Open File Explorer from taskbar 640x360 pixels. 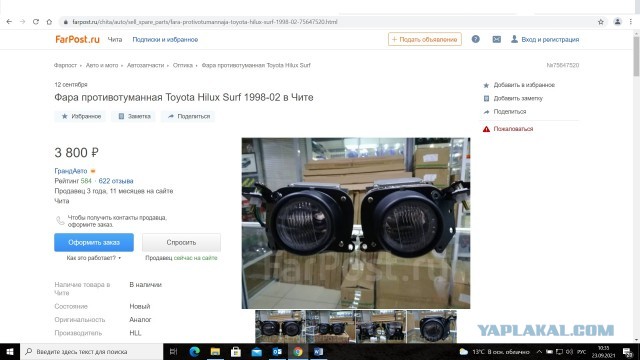point(215,351)
